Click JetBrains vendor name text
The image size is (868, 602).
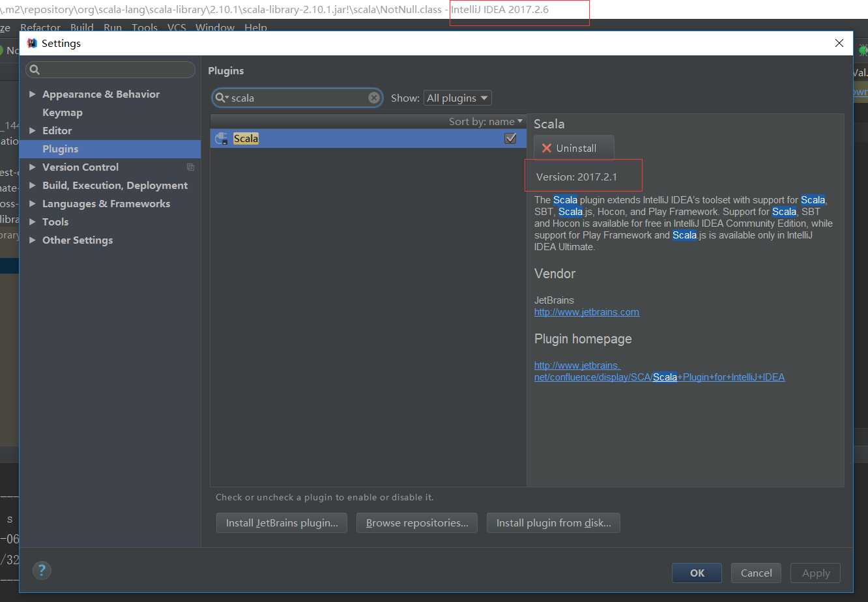(x=554, y=300)
